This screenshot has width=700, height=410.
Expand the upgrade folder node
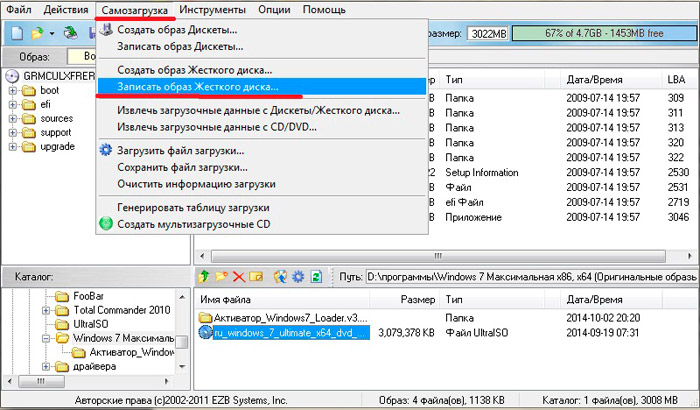[x=12, y=146]
